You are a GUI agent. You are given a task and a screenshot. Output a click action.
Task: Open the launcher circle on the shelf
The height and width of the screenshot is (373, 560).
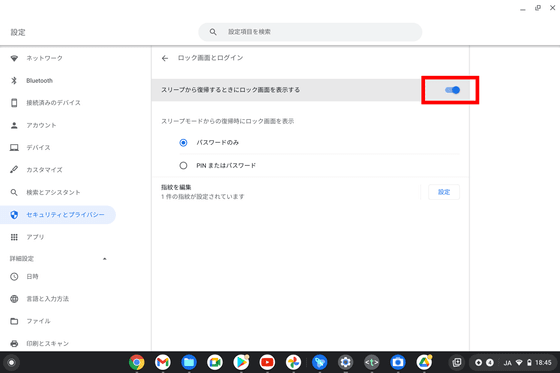point(11,363)
